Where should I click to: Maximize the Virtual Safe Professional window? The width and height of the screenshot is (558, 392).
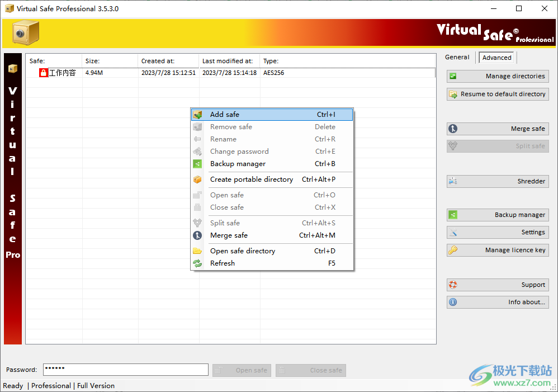point(519,8)
